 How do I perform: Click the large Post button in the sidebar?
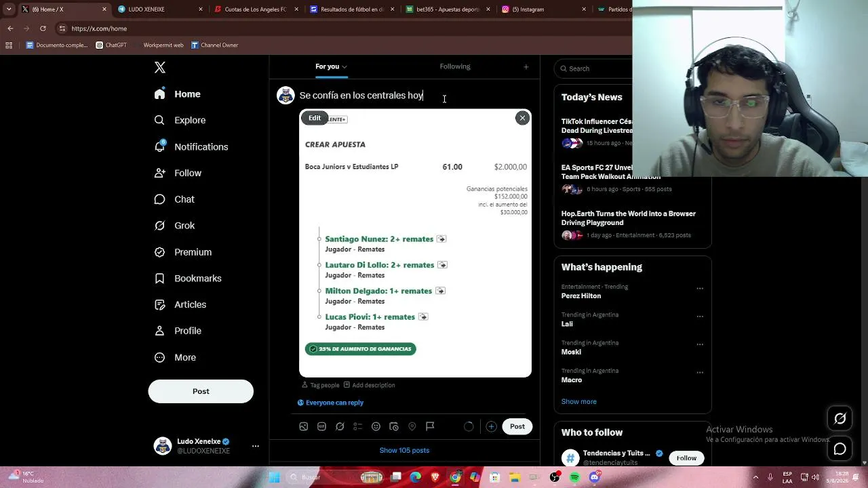[201, 391]
